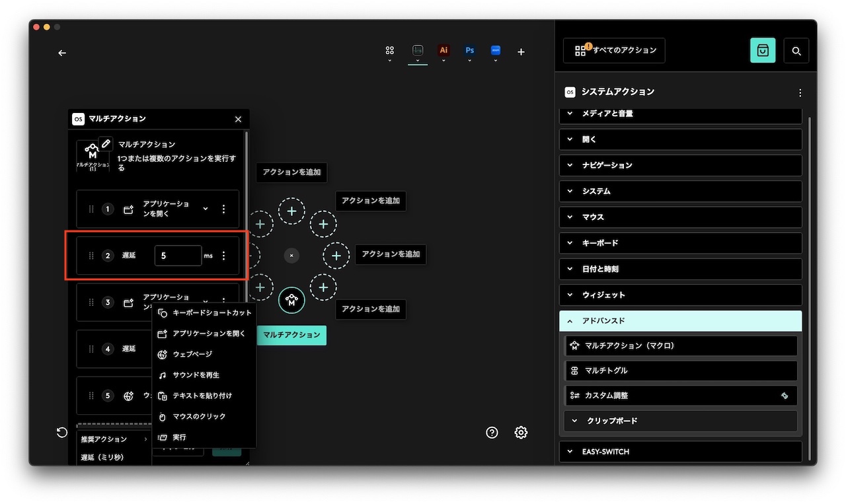Choose キーボードショートカット from the popup menu
846x504 pixels.
(211, 312)
